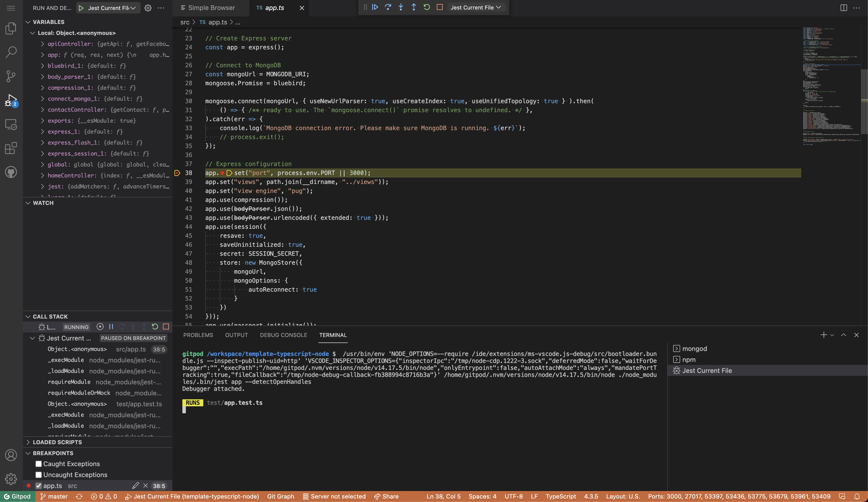Expand the Loaded Scripts section
The height and width of the screenshot is (502, 868).
pyautogui.click(x=57, y=442)
